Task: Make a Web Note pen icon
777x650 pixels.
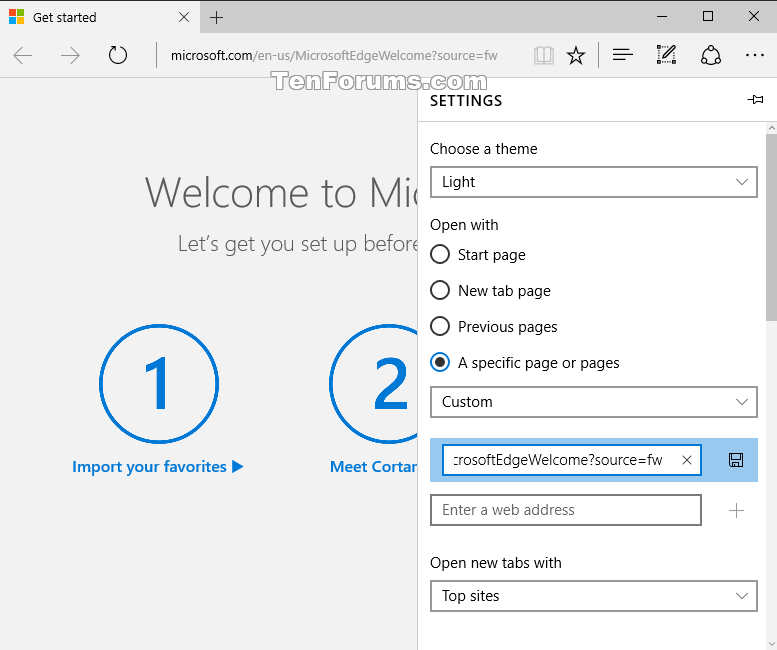Action: pos(666,54)
